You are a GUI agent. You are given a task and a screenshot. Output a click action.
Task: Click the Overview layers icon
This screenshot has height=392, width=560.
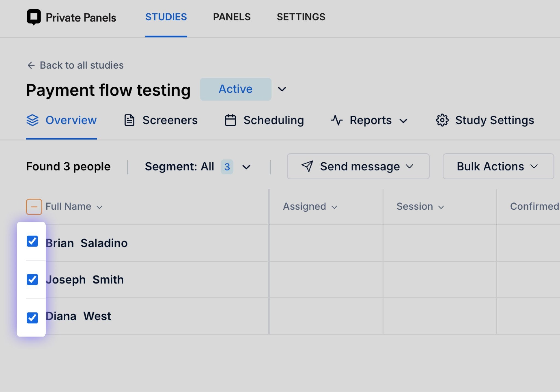click(x=33, y=120)
